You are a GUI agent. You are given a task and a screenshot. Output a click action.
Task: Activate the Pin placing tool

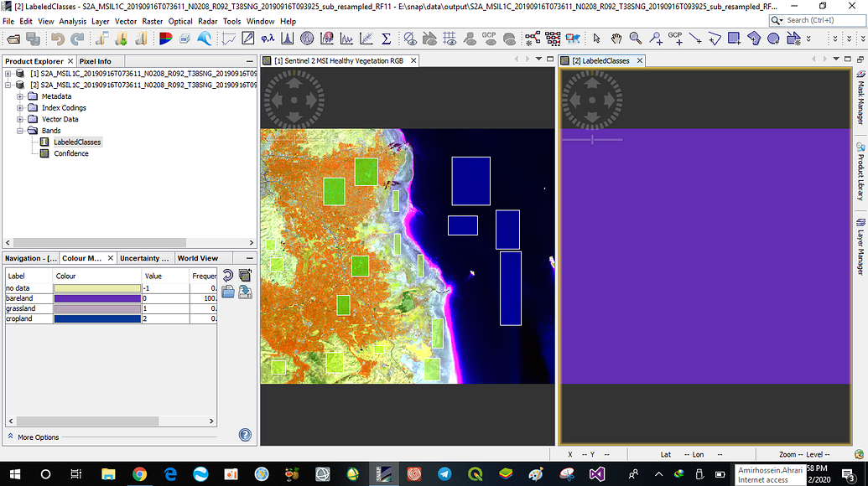(656, 39)
